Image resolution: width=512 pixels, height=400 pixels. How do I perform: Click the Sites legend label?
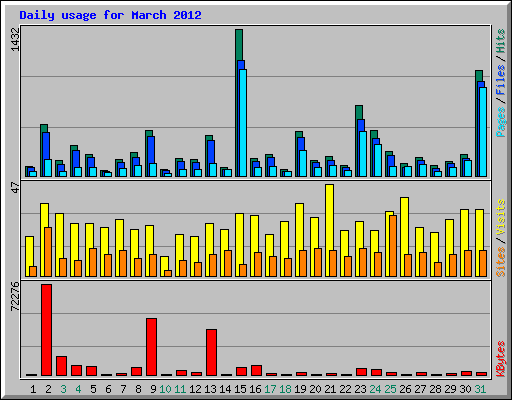tap(501, 262)
